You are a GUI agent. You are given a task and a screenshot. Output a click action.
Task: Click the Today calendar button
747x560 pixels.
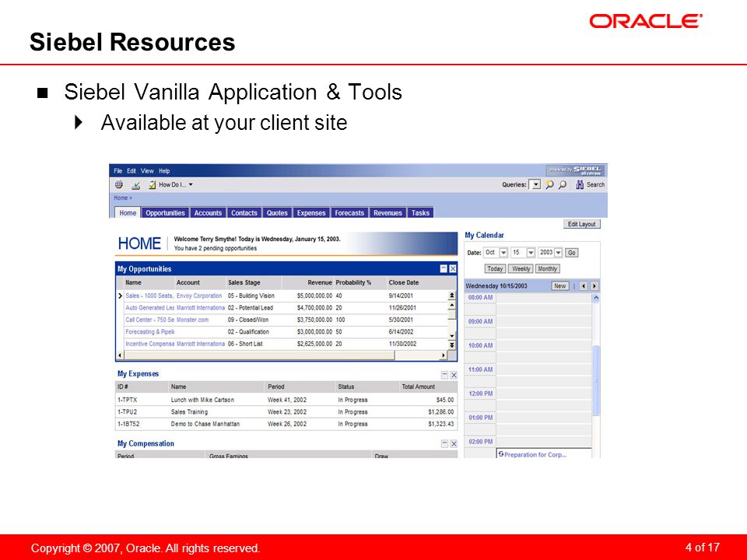(495, 269)
